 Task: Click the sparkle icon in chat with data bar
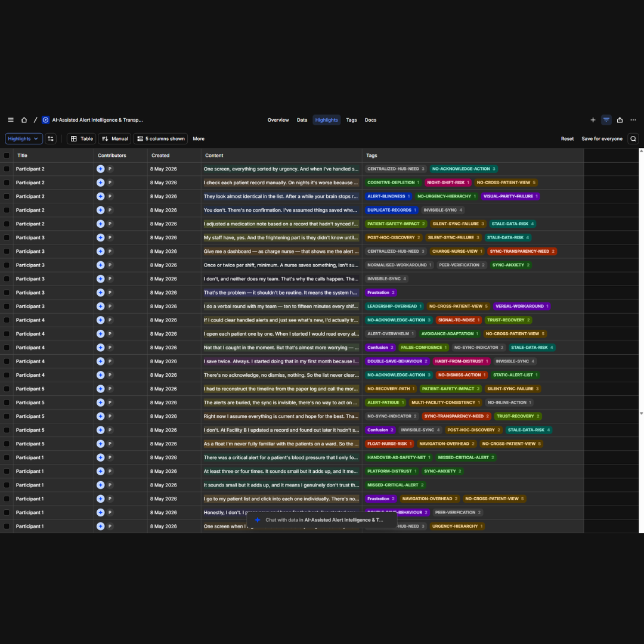point(258,520)
